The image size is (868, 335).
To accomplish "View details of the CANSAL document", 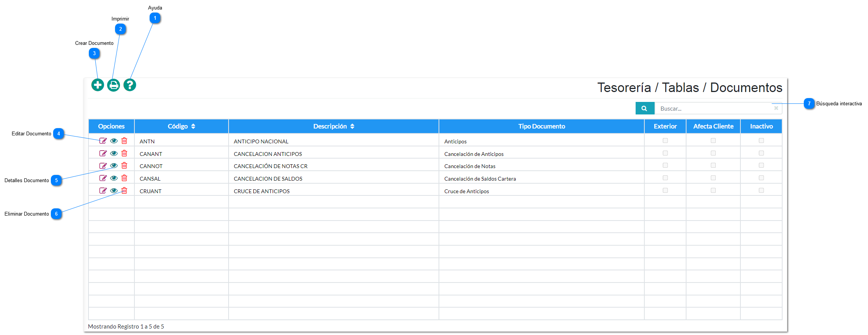I will [x=114, y=178].
